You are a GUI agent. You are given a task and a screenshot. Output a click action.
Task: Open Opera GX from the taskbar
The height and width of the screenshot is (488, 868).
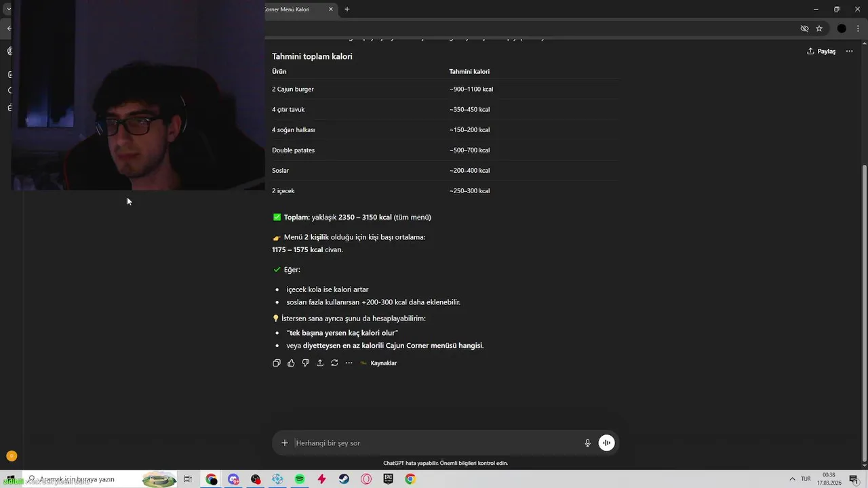point(366,479)
